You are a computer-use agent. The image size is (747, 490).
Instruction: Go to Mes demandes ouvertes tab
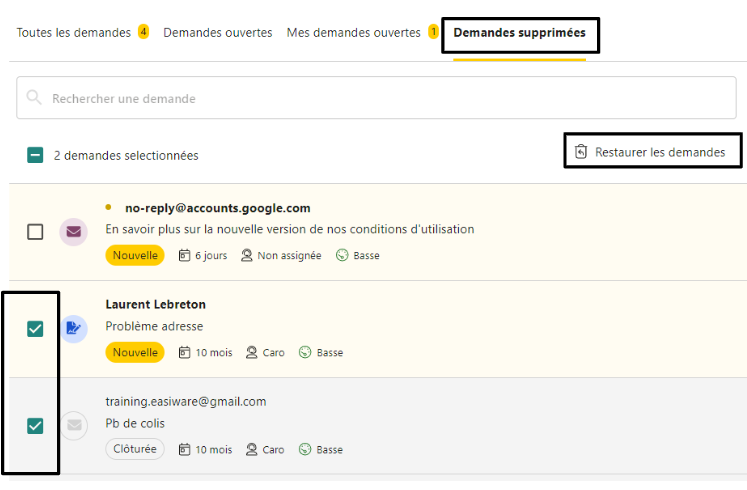pyautogui.click(x=353, y=33)
